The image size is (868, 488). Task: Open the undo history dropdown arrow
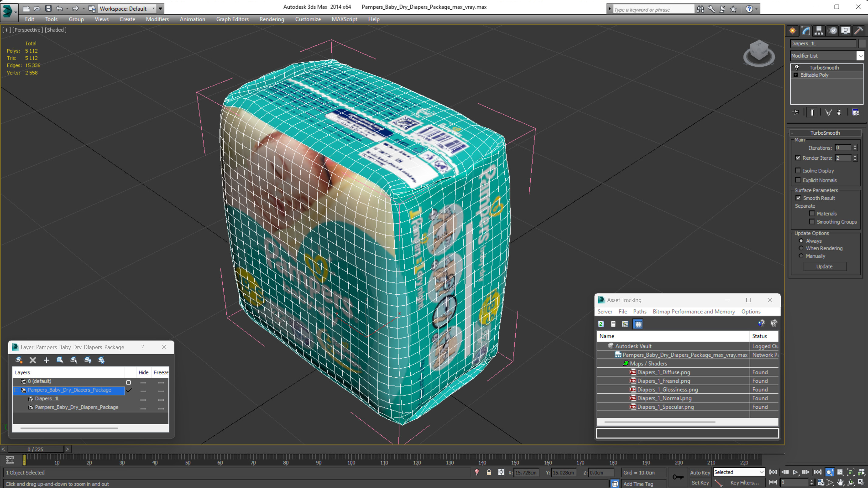click(x=67, y=9)
